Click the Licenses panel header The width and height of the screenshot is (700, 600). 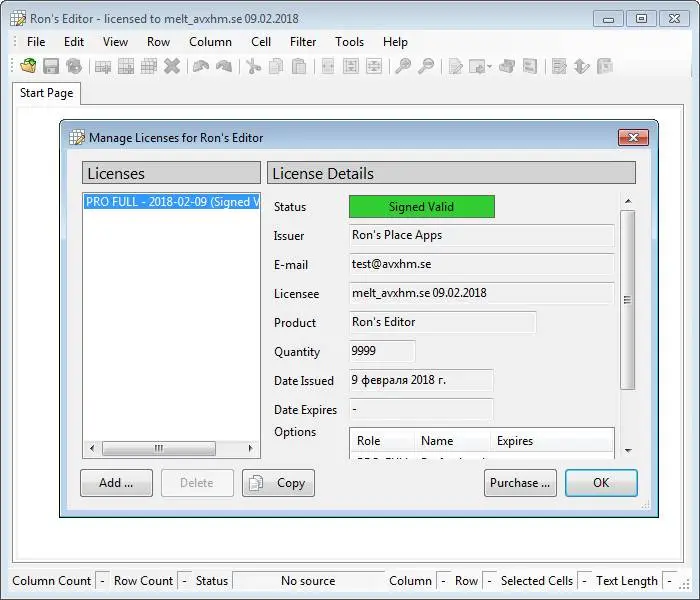[171, 173]
